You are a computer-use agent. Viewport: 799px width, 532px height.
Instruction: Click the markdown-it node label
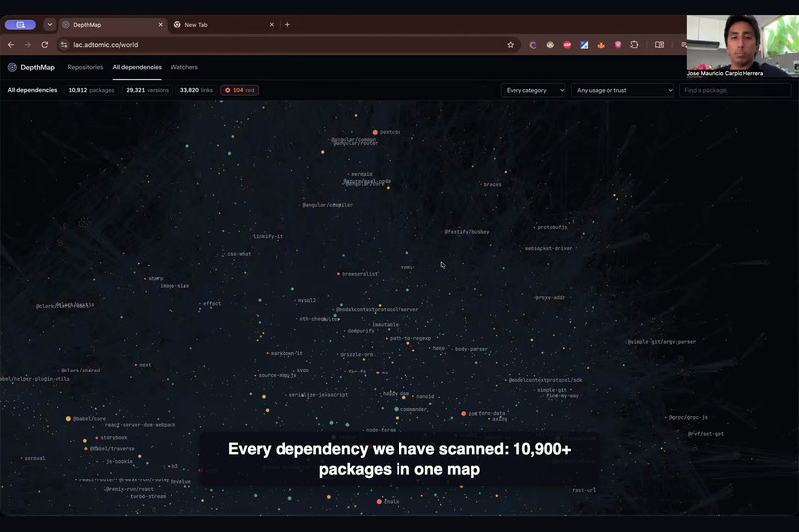tap(286, 354)
